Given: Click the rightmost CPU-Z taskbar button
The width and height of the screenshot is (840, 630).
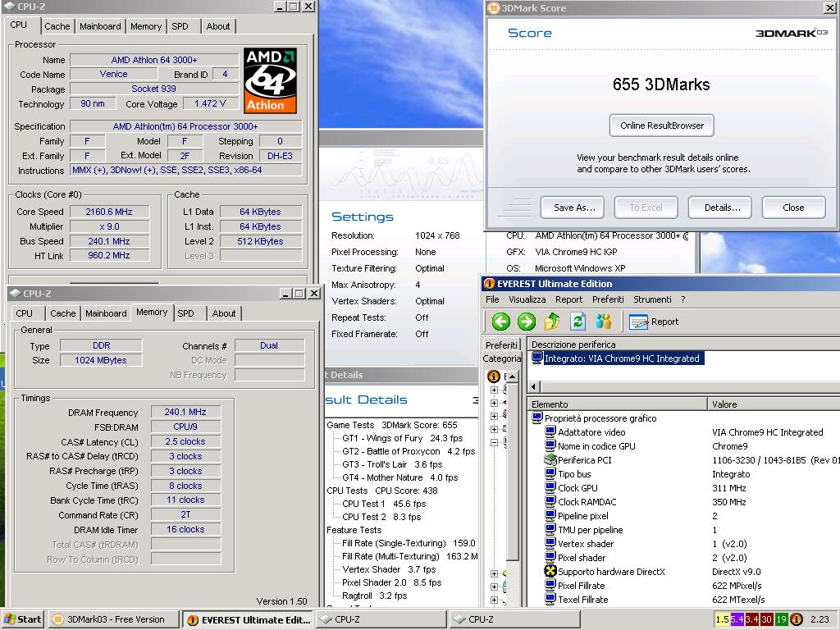Looking at the screenshot, I should (x=514, y=619).
